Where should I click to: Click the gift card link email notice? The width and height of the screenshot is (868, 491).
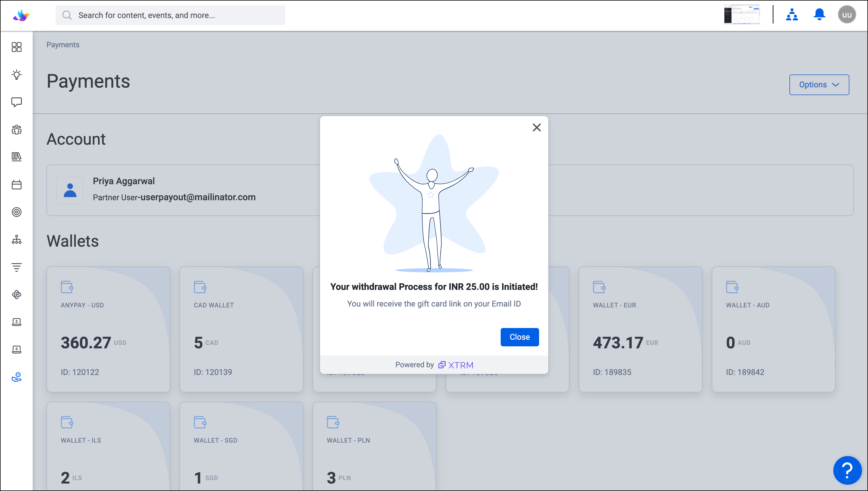pyautogui.click(x=434, y=304)
